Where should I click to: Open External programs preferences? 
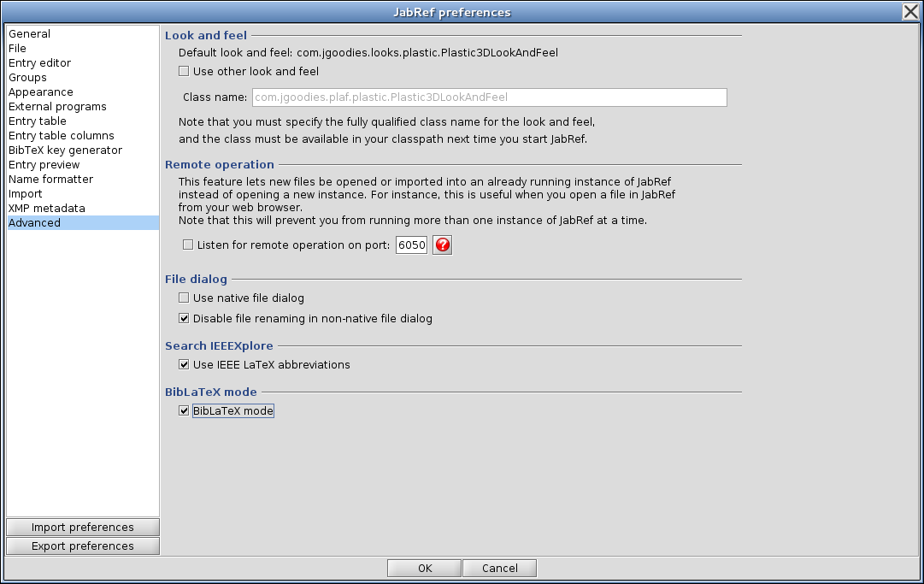click(57, 107)
